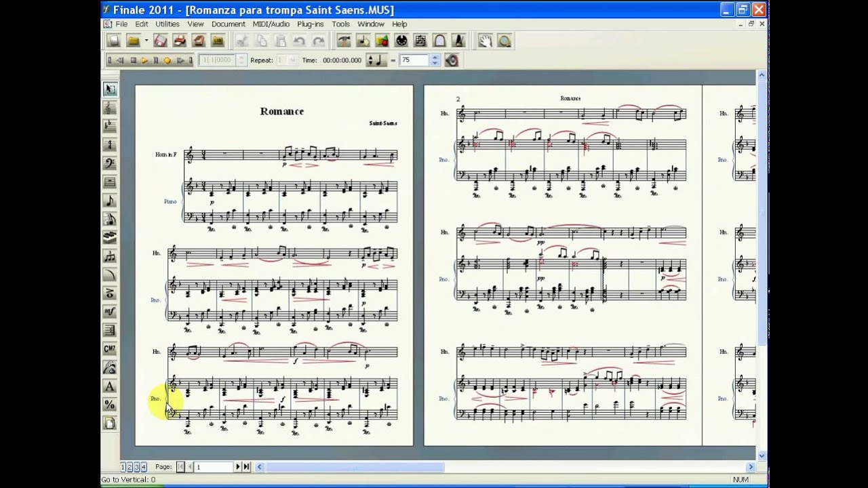This screenshot has height=488, width=868.
Task: Stop playback with the stop button
Action: coord(133,60)
